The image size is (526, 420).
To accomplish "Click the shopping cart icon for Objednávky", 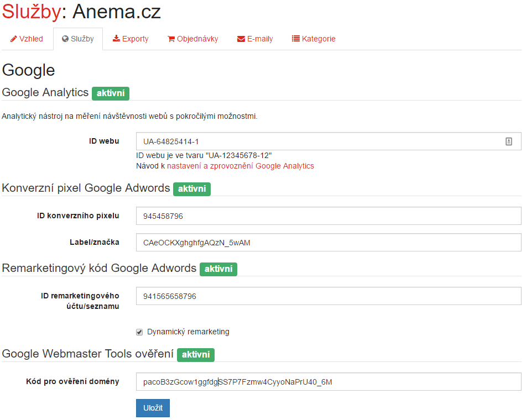I will 171,39.
